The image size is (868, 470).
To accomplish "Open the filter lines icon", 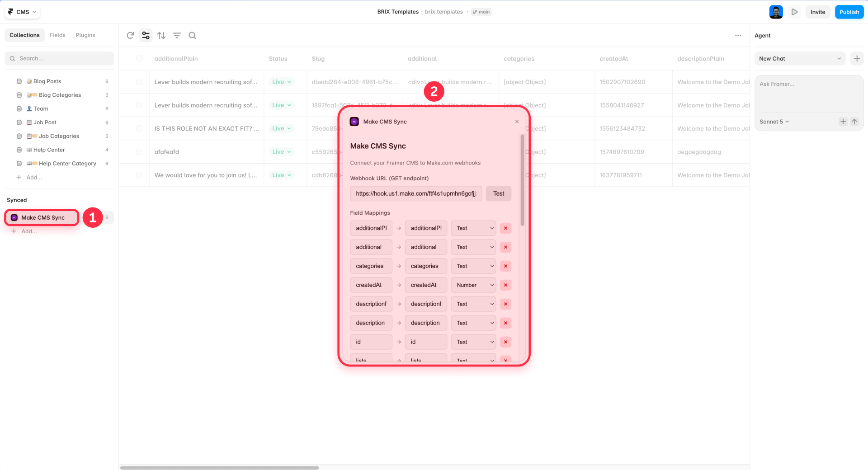I will pos(177,35).
